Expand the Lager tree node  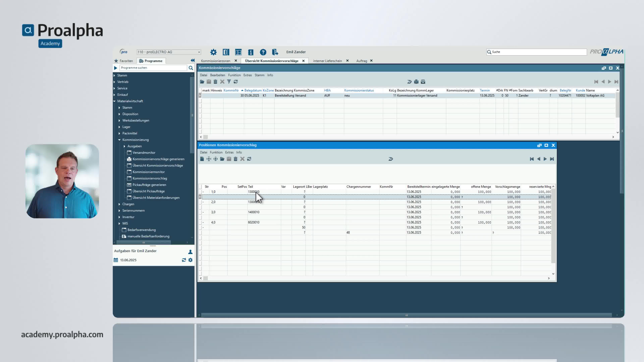point(119,127)
